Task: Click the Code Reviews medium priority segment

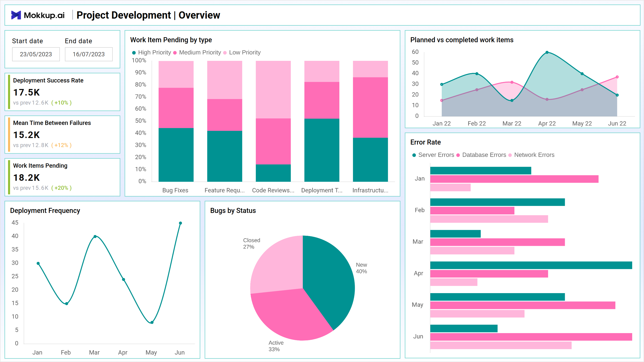Action: (273, 141)
